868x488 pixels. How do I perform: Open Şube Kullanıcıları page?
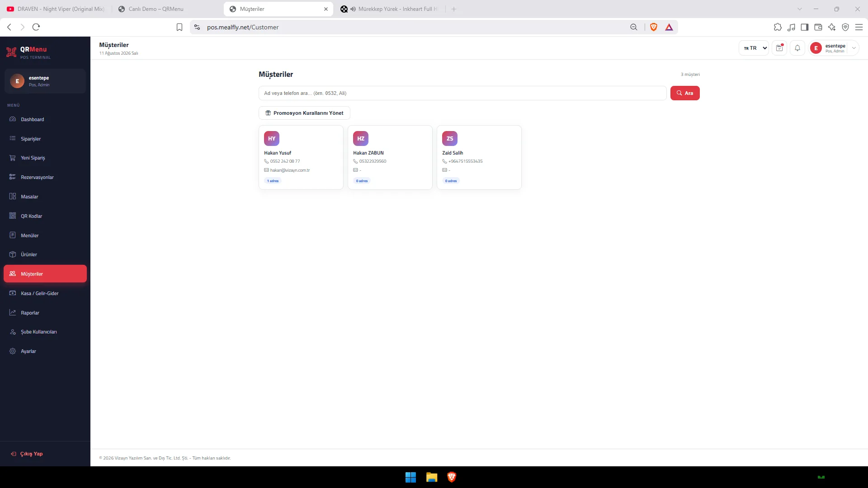45,332
